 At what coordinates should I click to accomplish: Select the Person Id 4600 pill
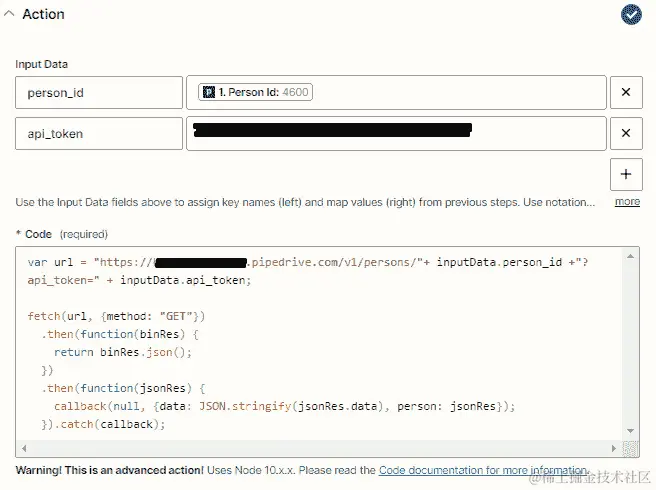click(255, 92)
